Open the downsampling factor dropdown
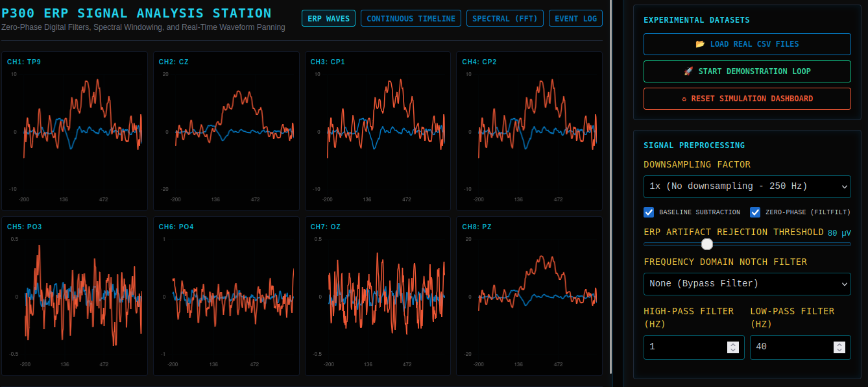 pyautogui.click(x=747, y=186)
